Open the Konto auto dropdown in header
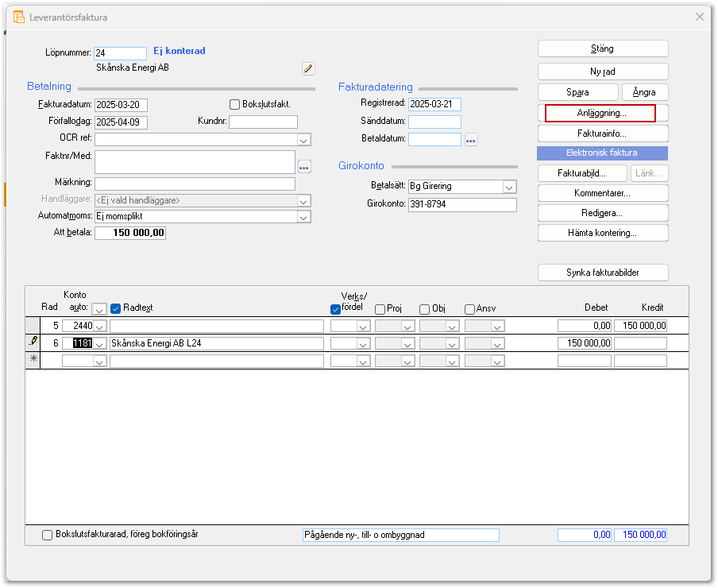Image resolution: width=718 pixels, height=588 pixels. (x=99, y=310)
